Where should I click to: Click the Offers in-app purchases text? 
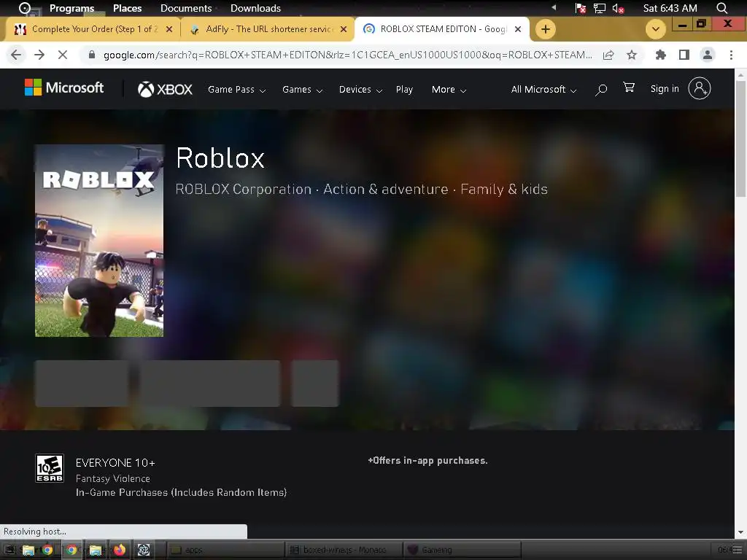(427, 461)
